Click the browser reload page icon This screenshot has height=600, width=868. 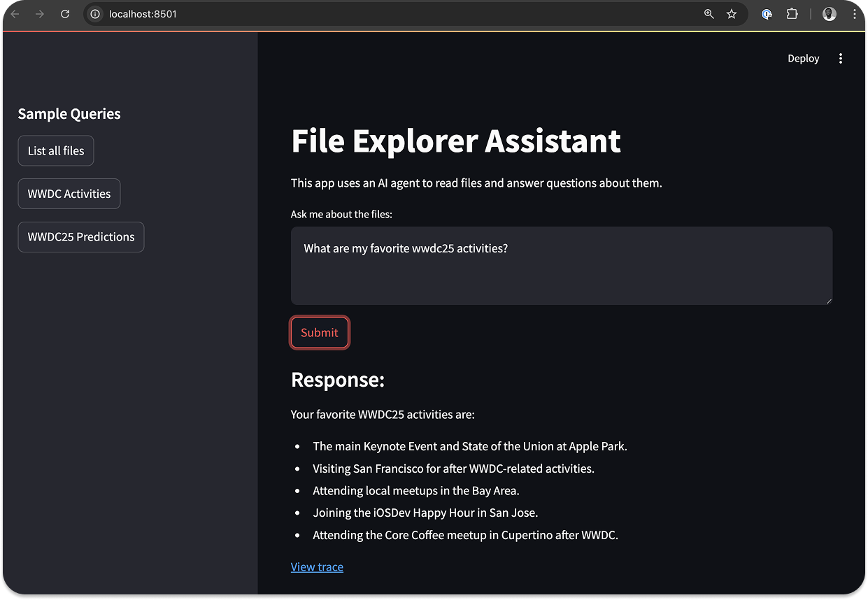[65, 14]
